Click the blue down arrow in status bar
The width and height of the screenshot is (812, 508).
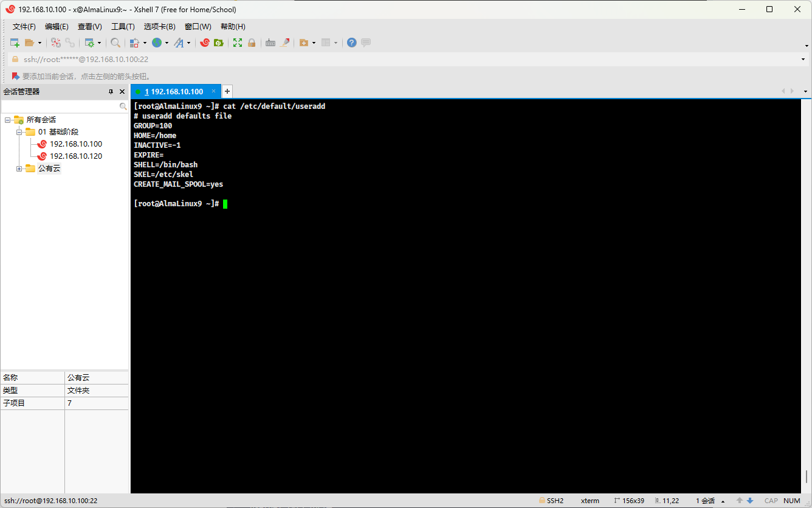click(x=750, y=501)
